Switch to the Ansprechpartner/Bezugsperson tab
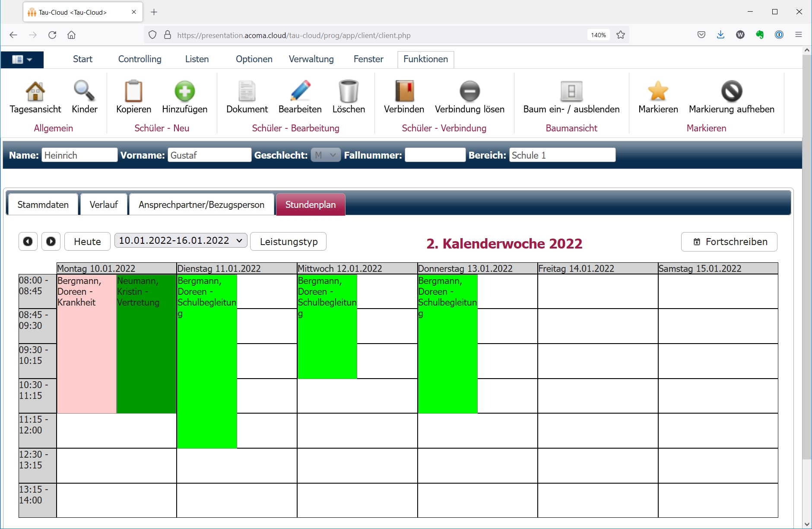The image size is (812, 529). pos(202,204)
